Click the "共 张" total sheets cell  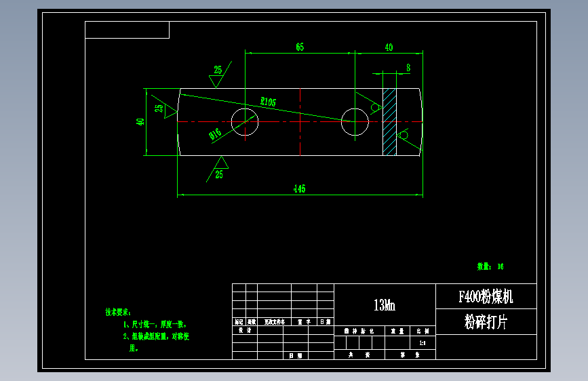tap(359, 355)
